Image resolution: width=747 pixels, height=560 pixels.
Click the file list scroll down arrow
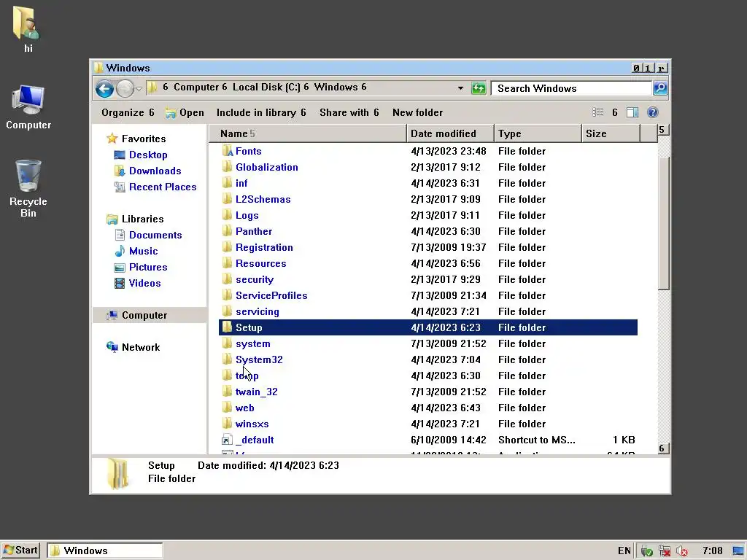663,448
